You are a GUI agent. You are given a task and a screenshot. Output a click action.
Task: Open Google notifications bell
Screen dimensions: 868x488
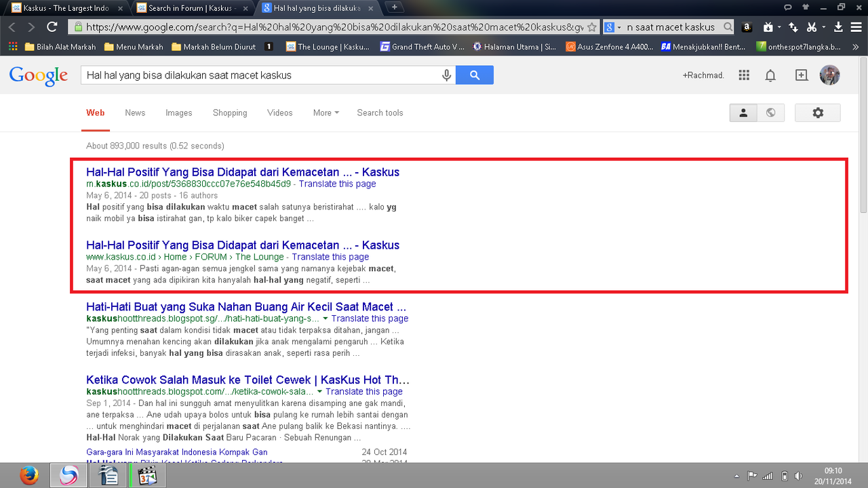coord(770,75)
